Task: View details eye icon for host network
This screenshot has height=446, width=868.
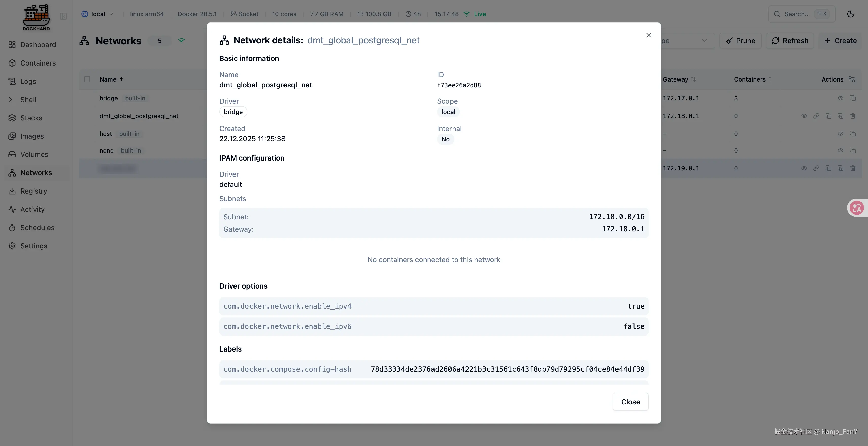Action: pos(840,134)
